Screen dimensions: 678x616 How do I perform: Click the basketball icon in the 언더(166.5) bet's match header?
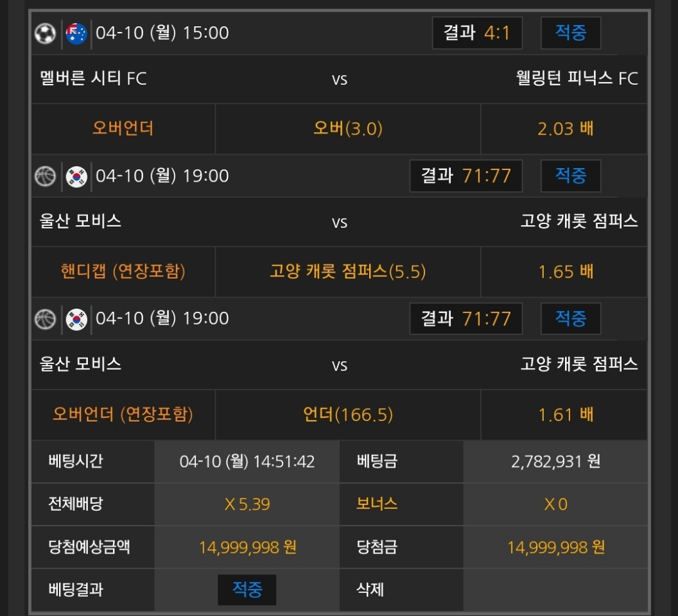pyautogui.click(x=45, y=318)
